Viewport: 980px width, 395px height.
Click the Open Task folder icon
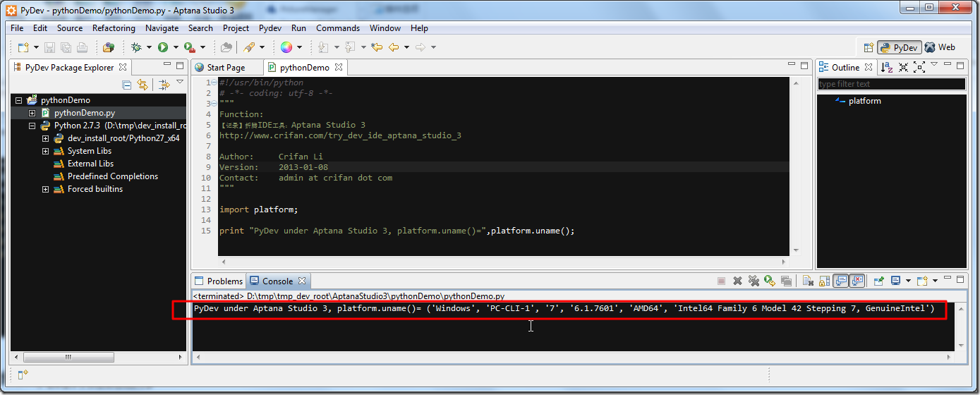226,47
